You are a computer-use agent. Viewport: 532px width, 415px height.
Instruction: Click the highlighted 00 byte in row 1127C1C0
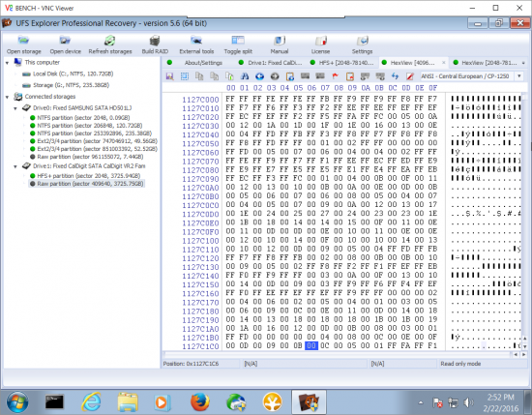(311, 345)
